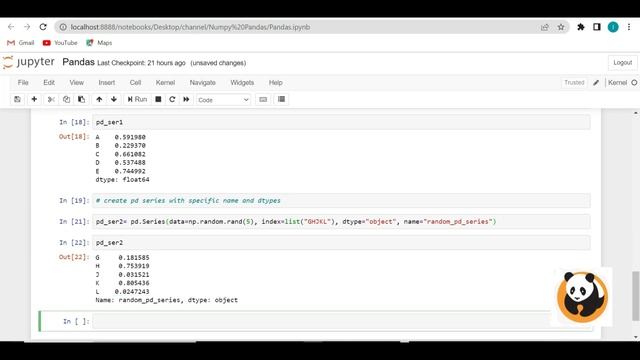Click the 'Name: random_pd_series, dtype: object' line
This screenshot has height=360, width=640.
point(167,300)
